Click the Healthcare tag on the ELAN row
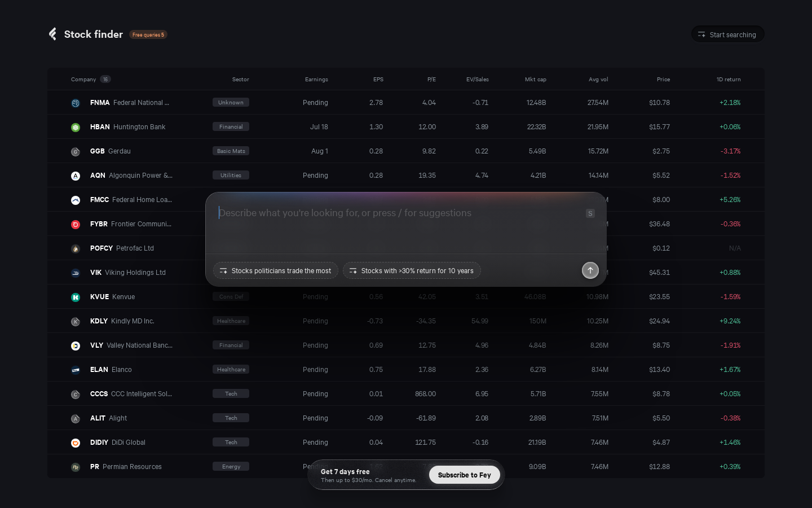This screenshot has width=812, height=508. (x=231, y=370)
